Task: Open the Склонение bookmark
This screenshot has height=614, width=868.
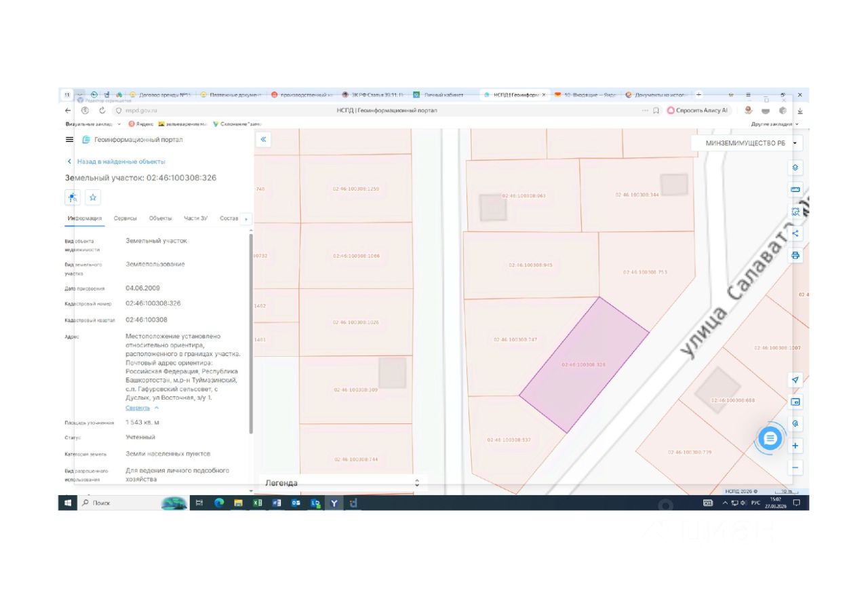Action: click(x=237, y=124)
